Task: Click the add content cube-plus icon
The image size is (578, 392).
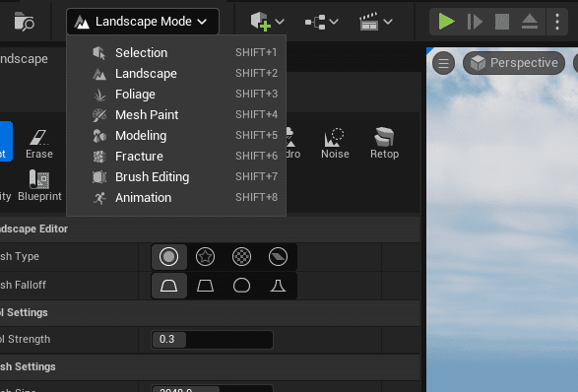Action: coord(261,22)
